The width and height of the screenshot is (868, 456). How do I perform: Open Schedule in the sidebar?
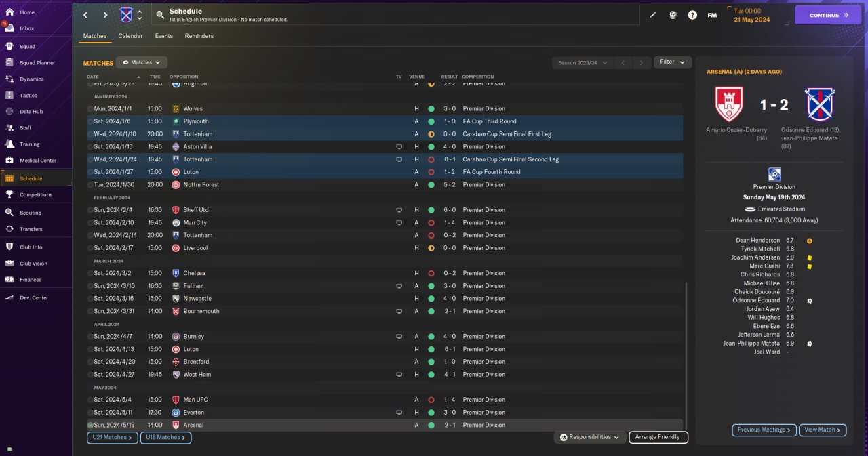pyautogui.click(x=31, y=178)
